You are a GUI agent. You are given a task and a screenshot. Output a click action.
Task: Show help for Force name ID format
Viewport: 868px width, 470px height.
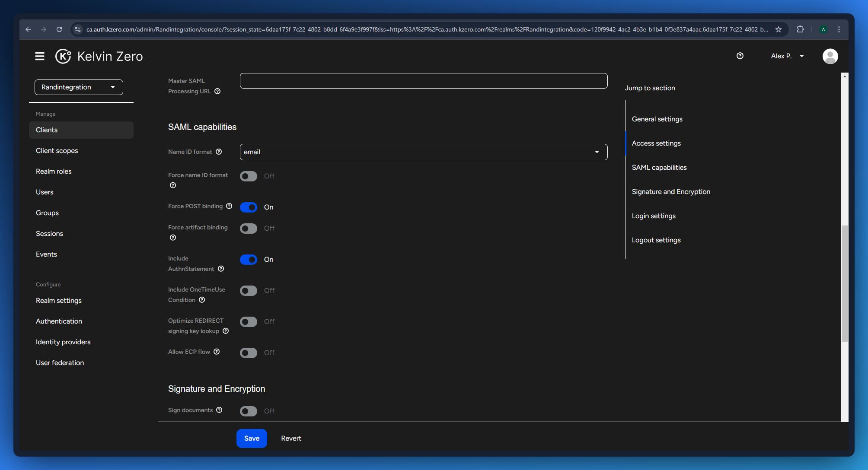pyautogui.click(x=173, y=185)
